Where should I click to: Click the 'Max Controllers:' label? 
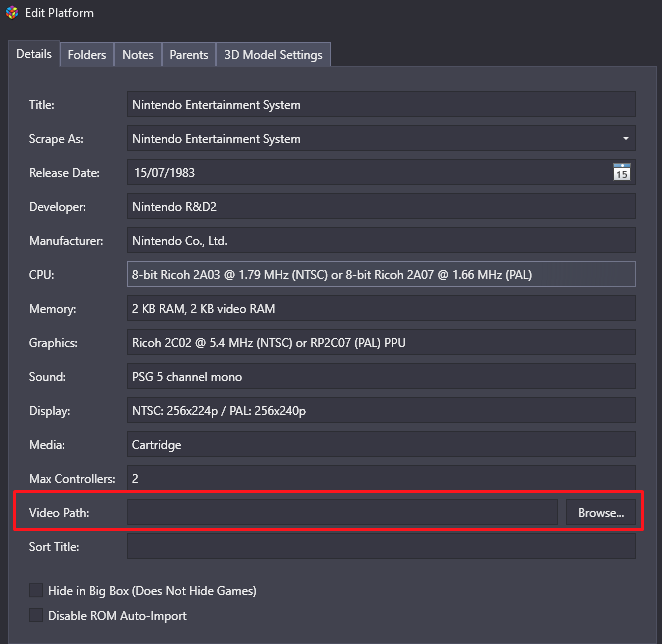point(72,479)
